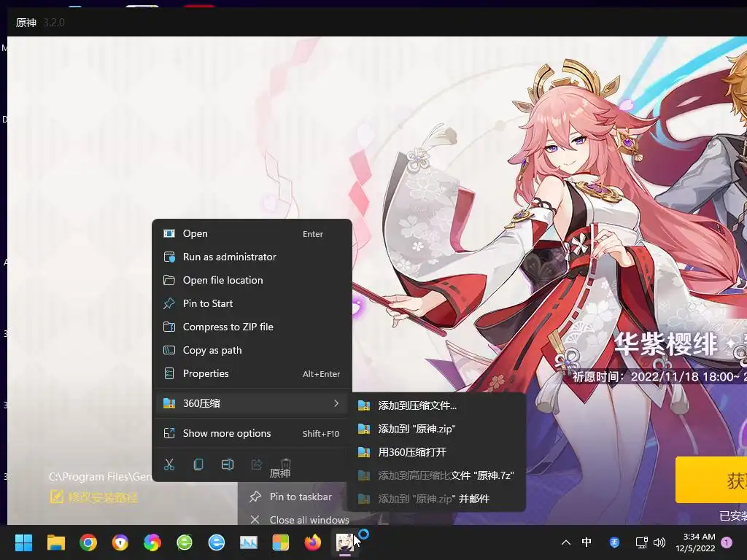Open the yellow shield browser taskbar icon
747x560 pixels.
(x=120, y=542)
